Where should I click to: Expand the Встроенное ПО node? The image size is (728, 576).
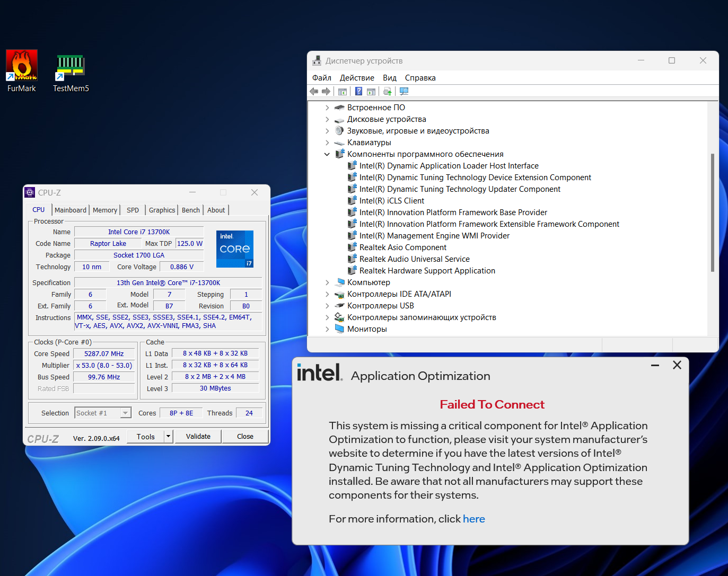click(327, 108)
